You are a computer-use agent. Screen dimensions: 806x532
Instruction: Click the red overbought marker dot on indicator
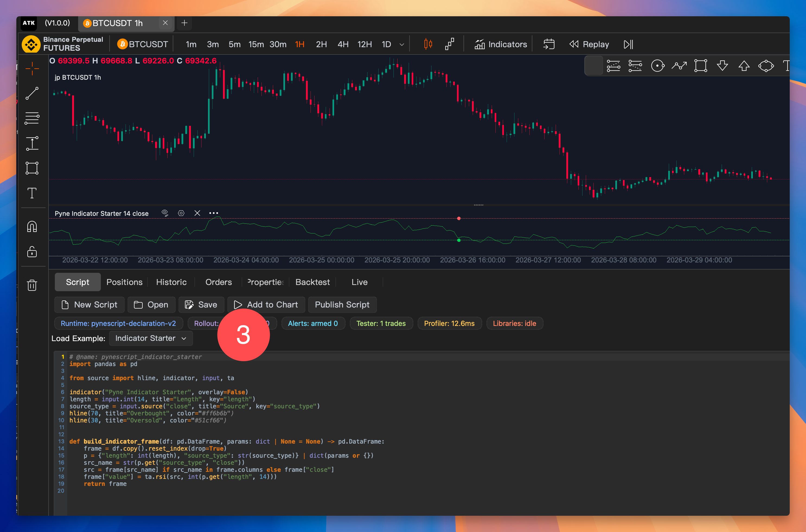tap(459, 219)
